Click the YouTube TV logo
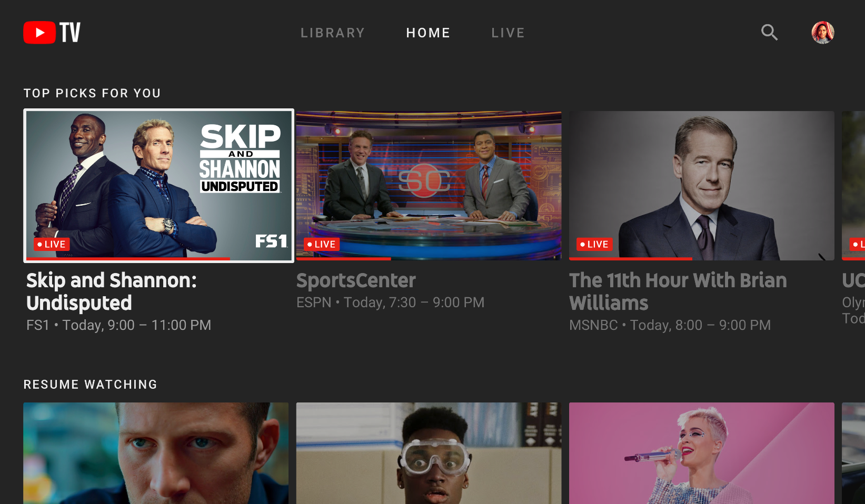The height and width of the screenshot is (504, 865). (x=52, y=33)
